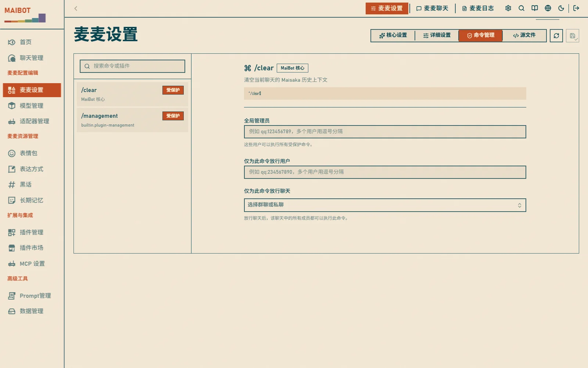The height and width of the screenshot is (368, 588).
Task: Select the /clear command in list
Action: coord(132,94)
